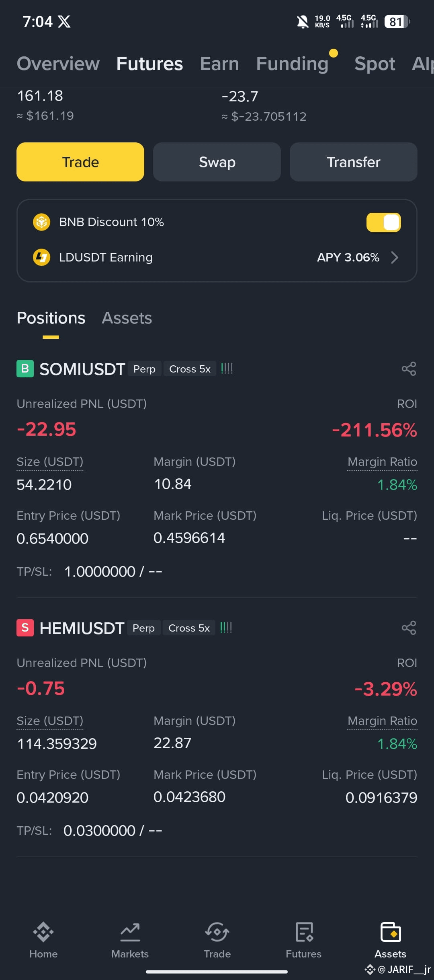This screenshot has height=980, width=434.
Task: Open the bottom bar Futures icon
Action: 304,932
